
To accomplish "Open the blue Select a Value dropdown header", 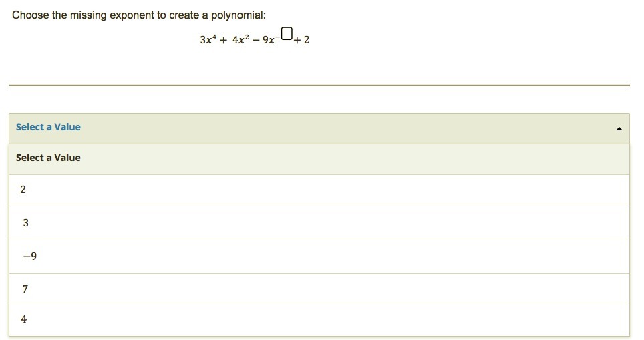I will [319, 128].
